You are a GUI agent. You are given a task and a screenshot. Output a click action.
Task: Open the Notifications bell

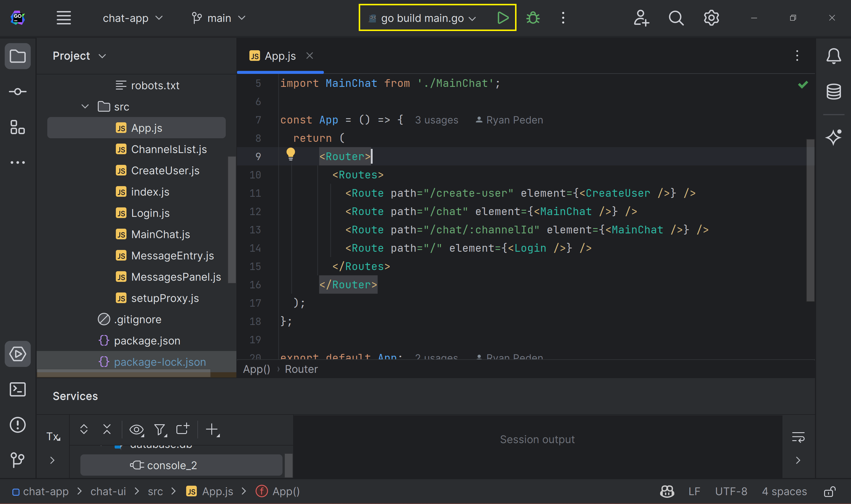pos(833,56)
